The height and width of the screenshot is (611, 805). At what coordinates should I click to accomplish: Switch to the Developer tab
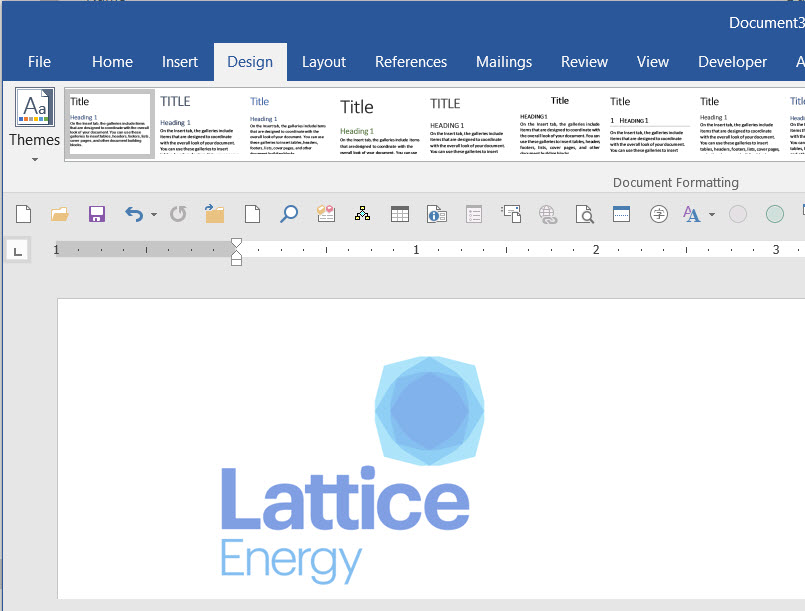732,62
